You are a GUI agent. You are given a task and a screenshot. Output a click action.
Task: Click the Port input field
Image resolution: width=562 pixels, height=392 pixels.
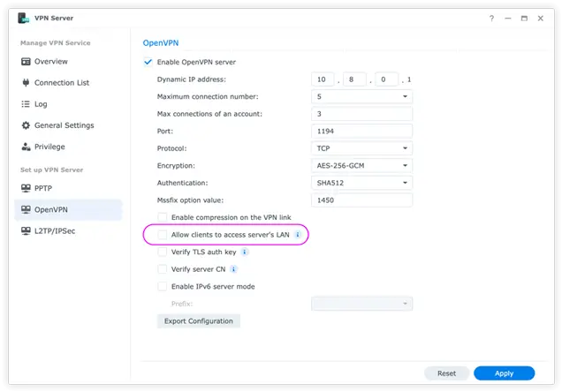click(361, 132)
